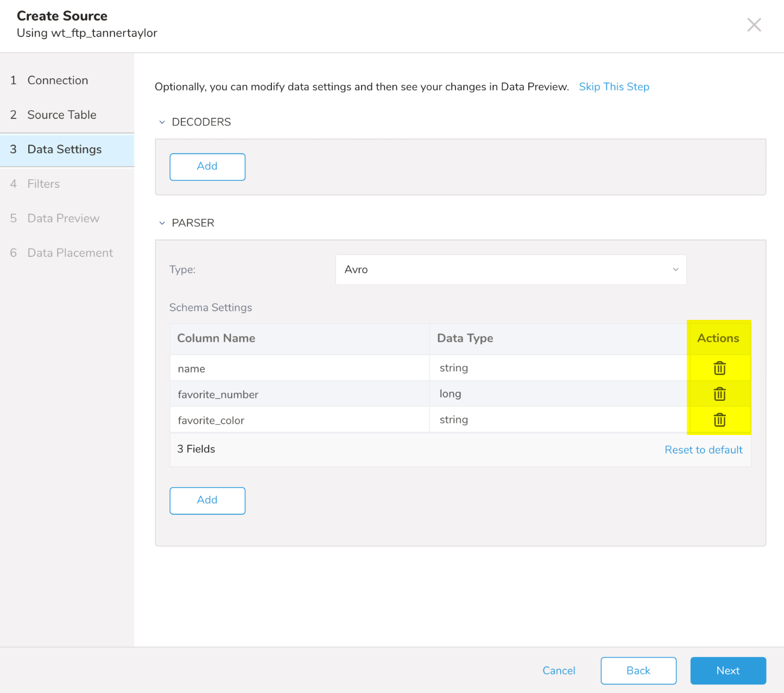Screen dimensions: 784x693
Task: Delete the name column with trash icon
Action: (x=719, y=368)
